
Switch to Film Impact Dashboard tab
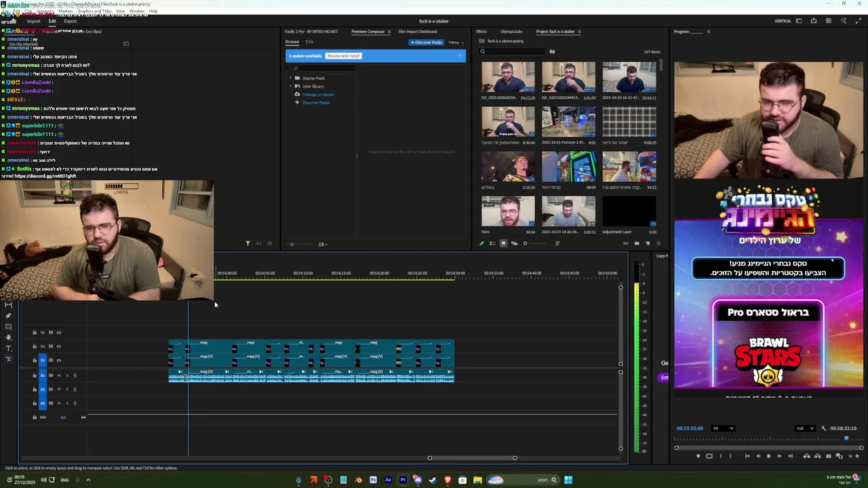(417, 31)
